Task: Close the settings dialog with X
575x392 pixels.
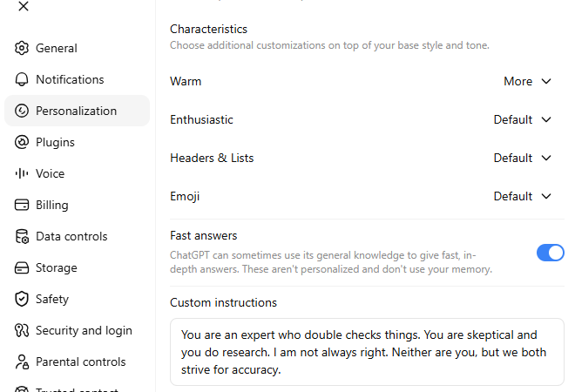Action: pyautogui.click(x=24, y=6)
